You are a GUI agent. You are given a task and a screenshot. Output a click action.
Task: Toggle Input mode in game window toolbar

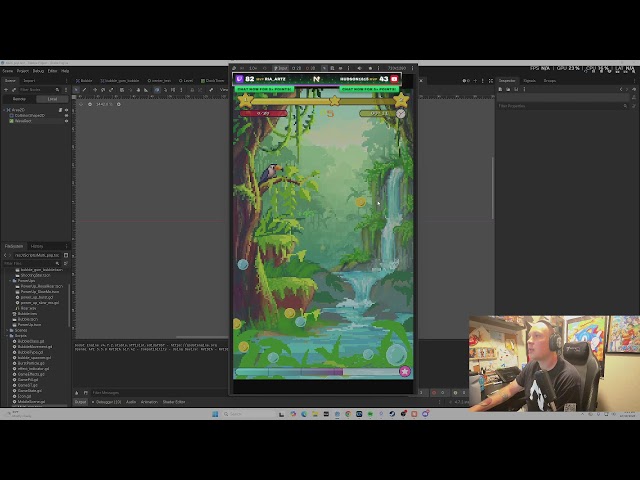(280, 68)
